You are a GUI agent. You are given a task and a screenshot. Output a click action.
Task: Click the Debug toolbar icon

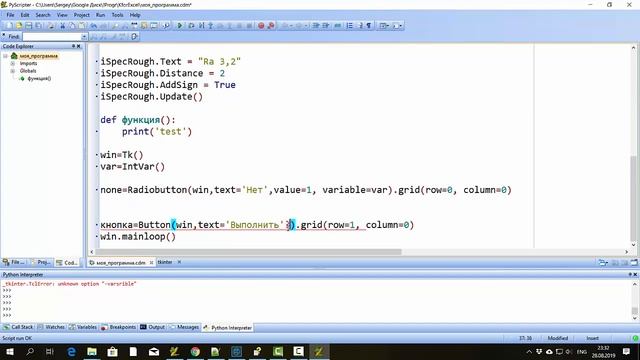(x=191, y=26)
